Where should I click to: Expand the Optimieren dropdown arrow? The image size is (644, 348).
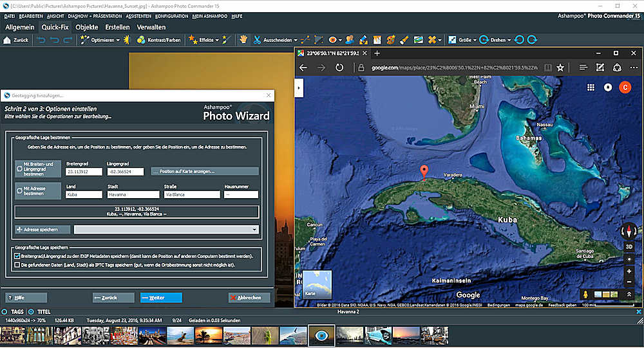point(118,40)
